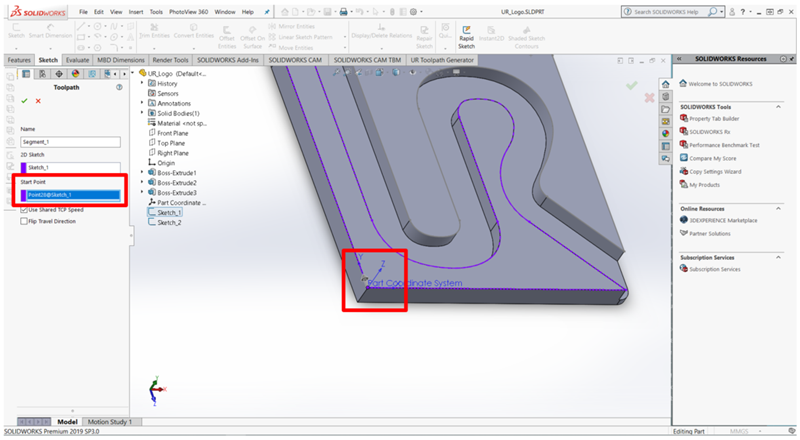800x440 pixels.
Task: Uncheck Use Shared TCP Speed
Action: tap(24, 210)
